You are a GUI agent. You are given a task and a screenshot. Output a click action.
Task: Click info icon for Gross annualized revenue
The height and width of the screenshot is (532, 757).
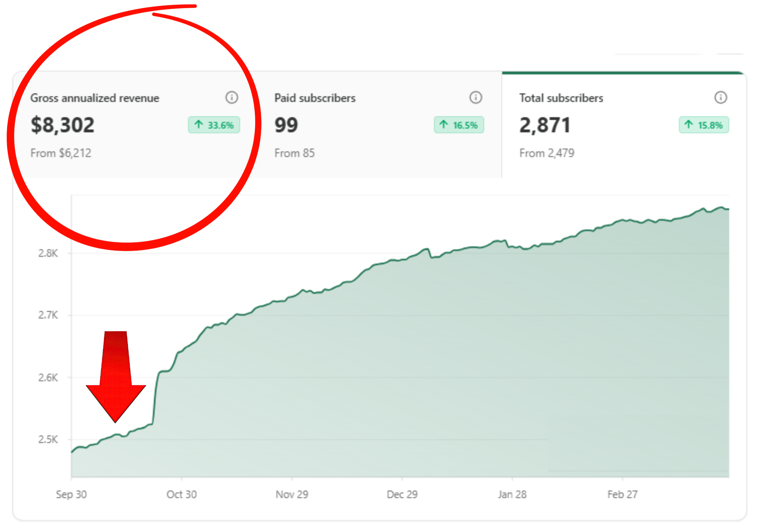point(232,98)
